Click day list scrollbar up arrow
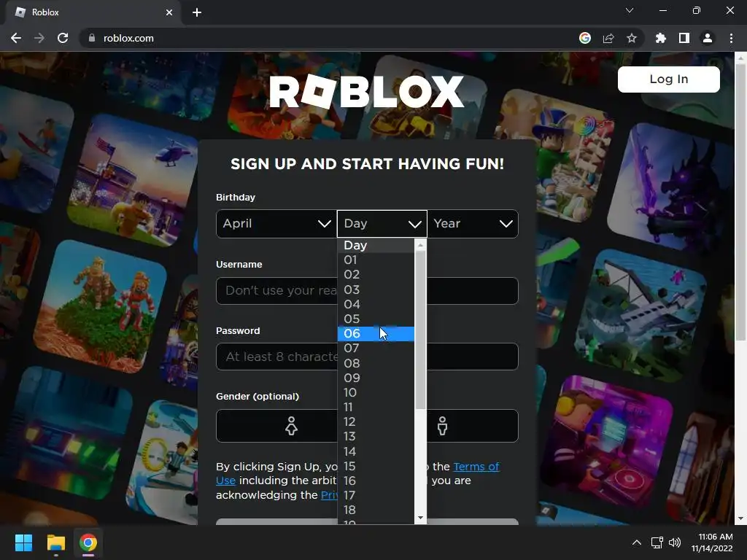This screenshot has width=747, height=560. pyautogui.click(x=420, y=245)
